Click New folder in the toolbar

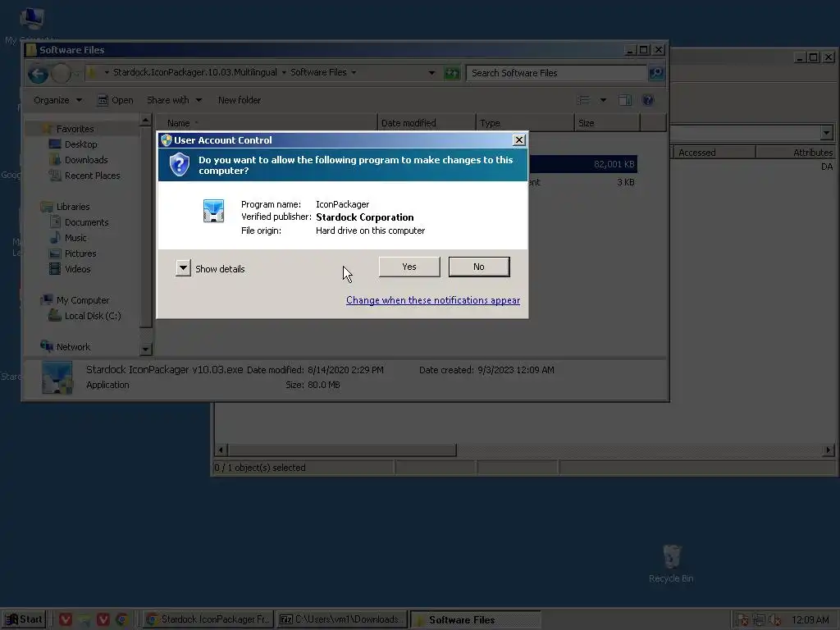(240, 100)
